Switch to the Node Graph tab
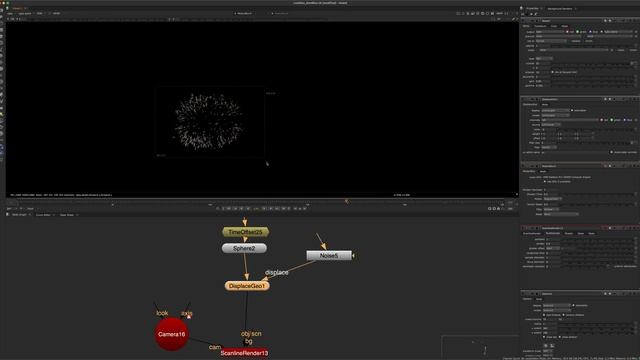This screenshot has height=360, width=640. tap(19, 215)
